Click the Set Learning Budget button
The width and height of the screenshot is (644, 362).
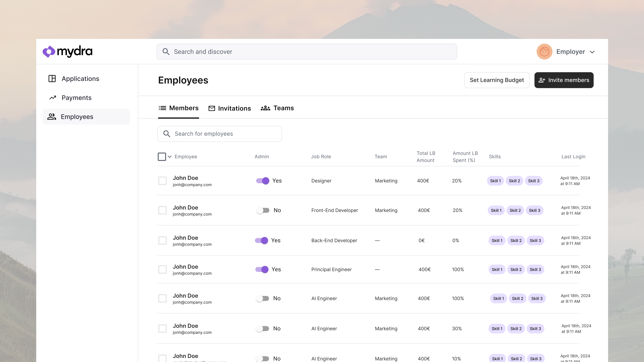[x=496, y=80]
